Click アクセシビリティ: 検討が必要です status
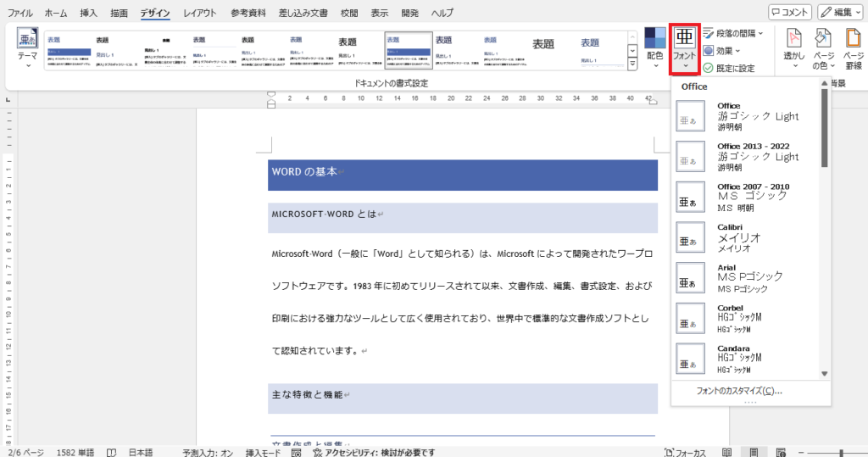The image size is (868, 457). (374, 452)
